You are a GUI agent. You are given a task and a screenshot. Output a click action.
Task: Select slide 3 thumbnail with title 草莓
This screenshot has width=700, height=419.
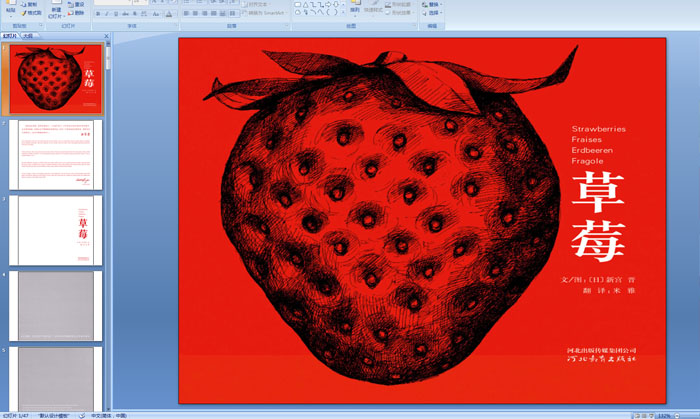[56, 230]
